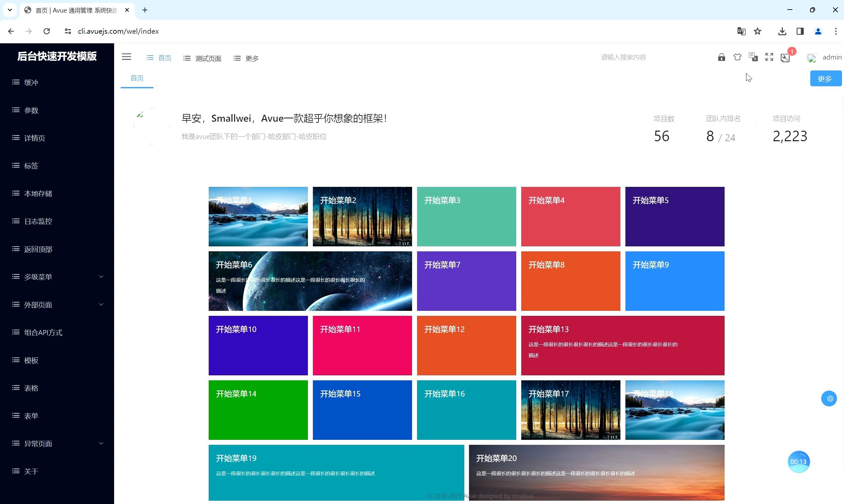
Task: Select 首页 in top navigation
Action: coord(159,58)
